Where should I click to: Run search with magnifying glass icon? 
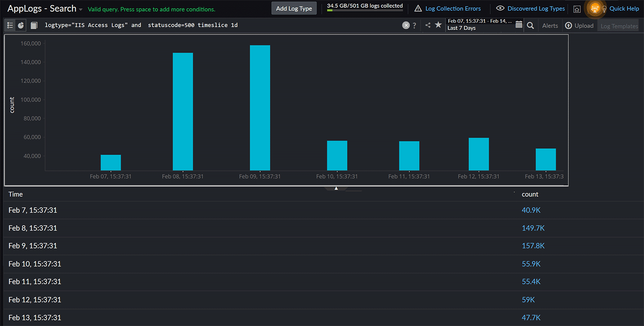click(530, 25)
